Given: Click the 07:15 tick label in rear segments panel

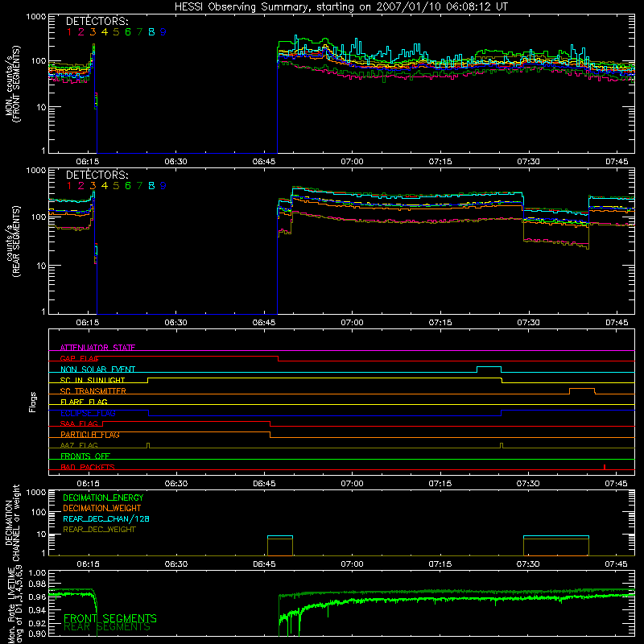Looking at the screenshot, I should [x=440, y=323].
